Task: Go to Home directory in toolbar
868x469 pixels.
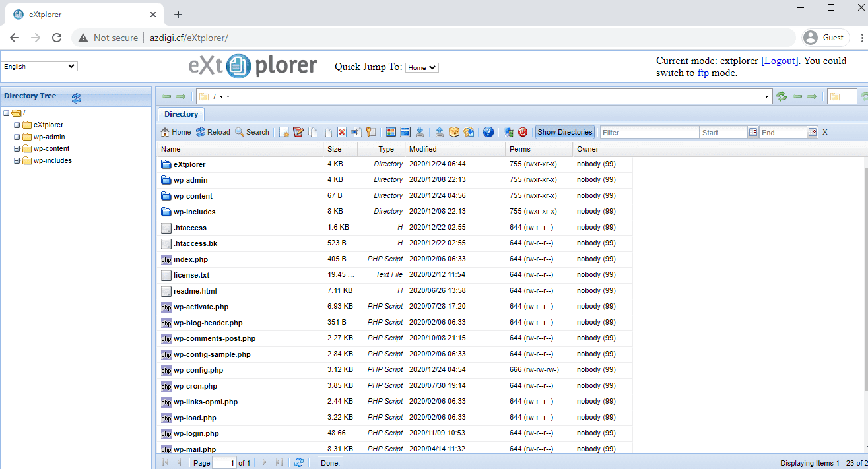Action: pos(176,132)
